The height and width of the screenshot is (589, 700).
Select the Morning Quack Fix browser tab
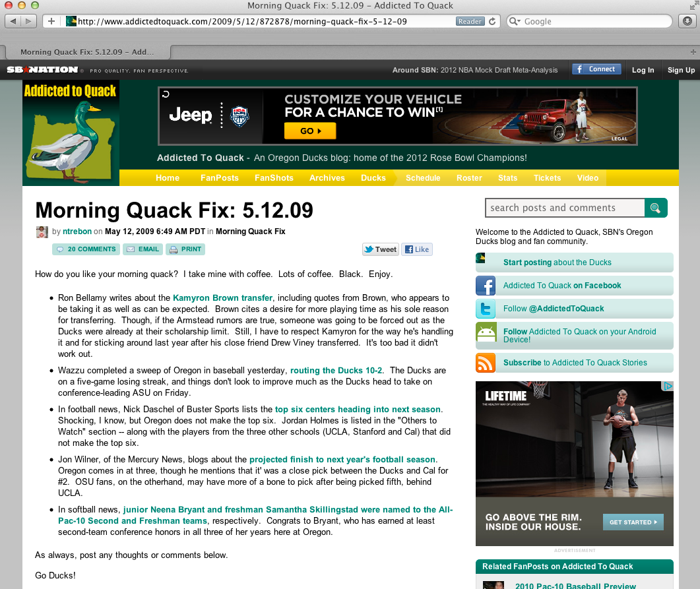pos(87,51)
